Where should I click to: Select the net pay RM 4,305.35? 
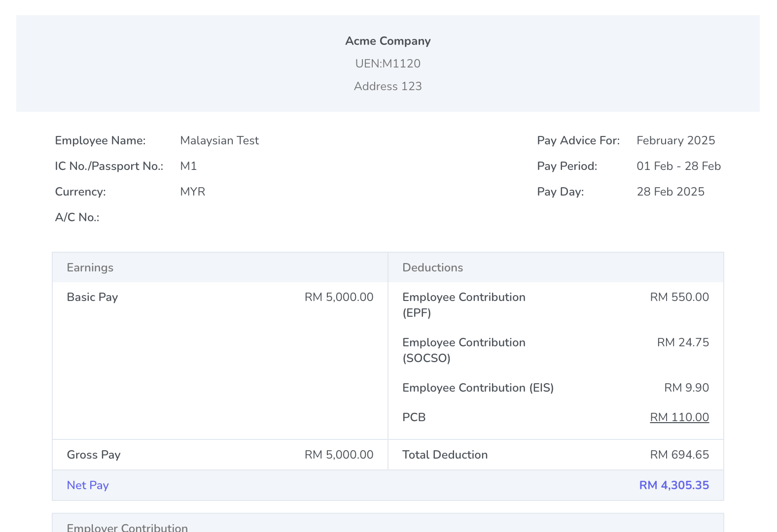coord(674,485)
